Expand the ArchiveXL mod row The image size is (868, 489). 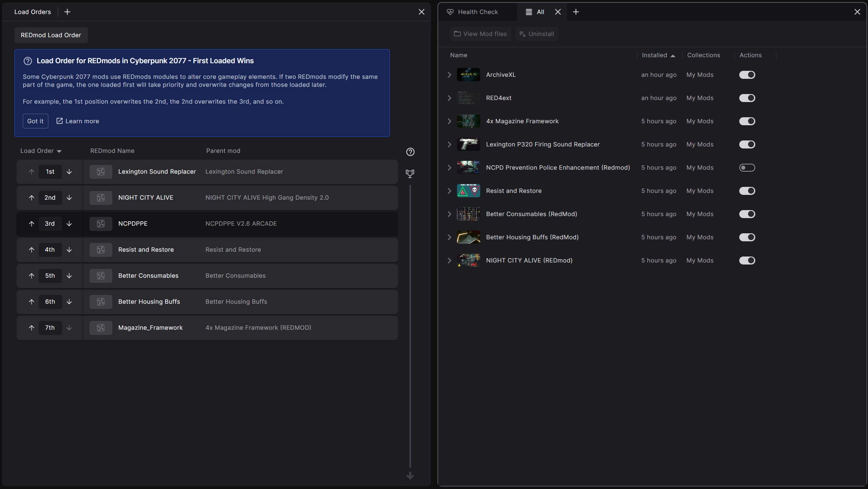pos(449,75)
